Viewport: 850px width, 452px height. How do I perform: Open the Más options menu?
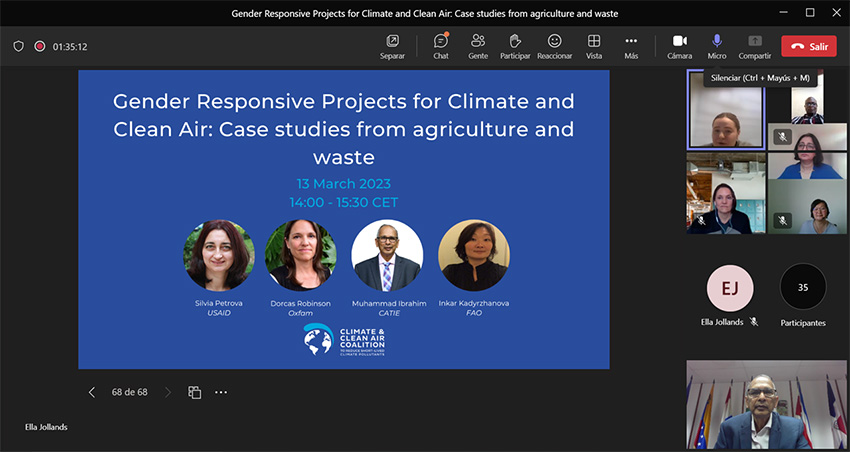click(631, 47)
